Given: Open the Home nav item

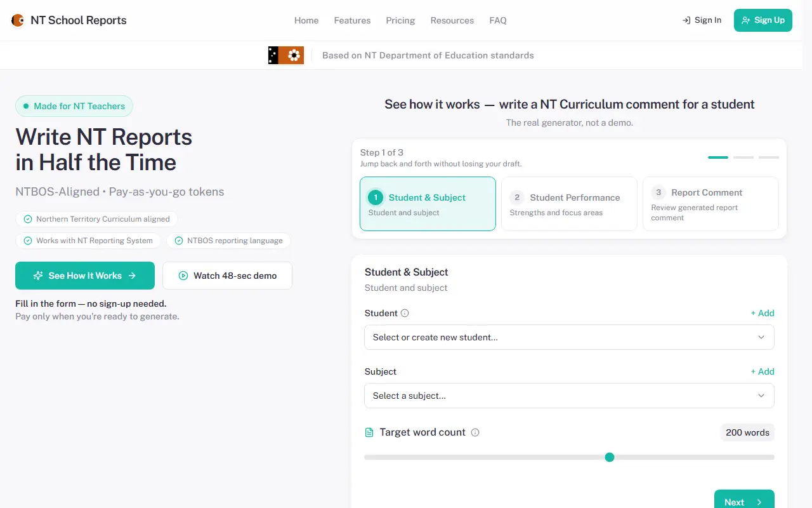Looking at the screenshot, I should pos(306,20).
